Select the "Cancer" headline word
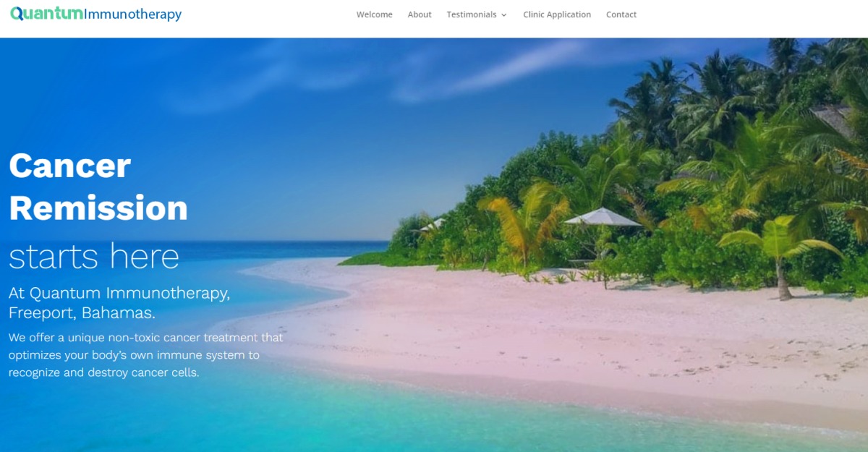Viewport: 868px width, 452px height. point(69,166)
